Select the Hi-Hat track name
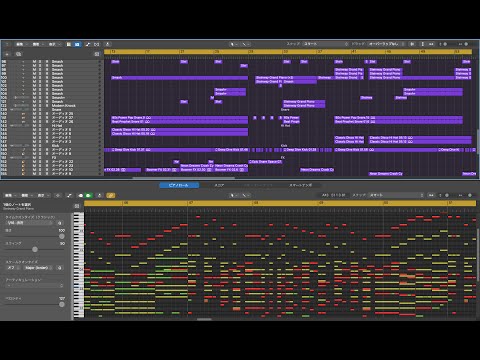Image resolution: width=480 pixels, height=360 pixels. pyautogui.click(x=56, y=126)
